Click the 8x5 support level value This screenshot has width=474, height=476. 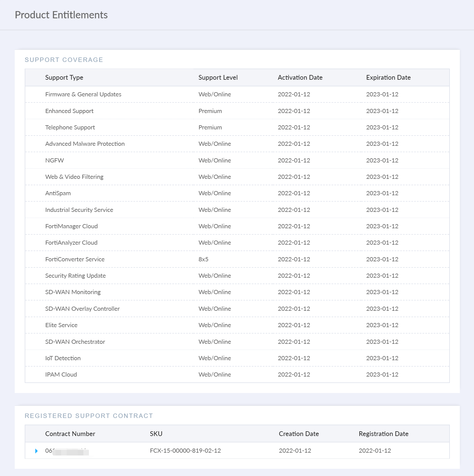pos(203,259)
